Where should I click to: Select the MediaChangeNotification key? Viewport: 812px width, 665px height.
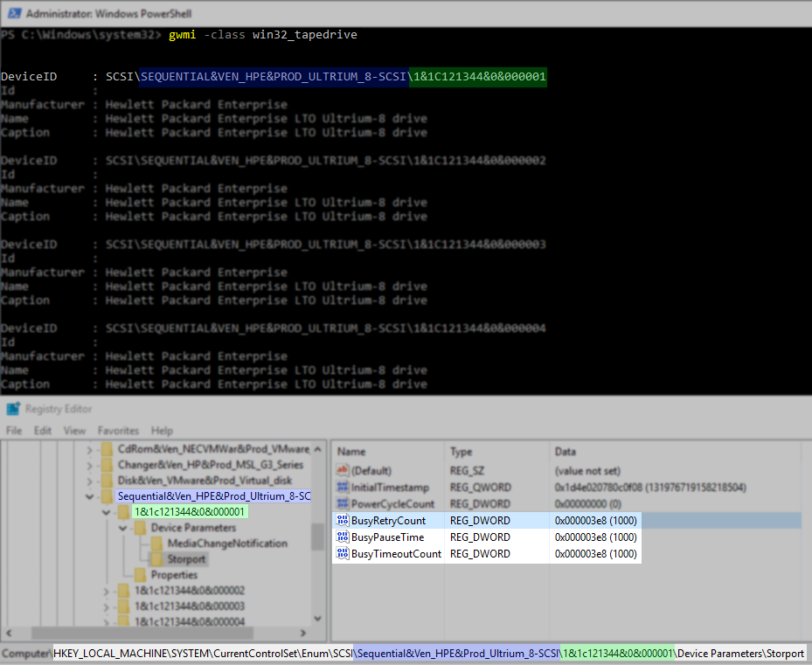(227, 544)
